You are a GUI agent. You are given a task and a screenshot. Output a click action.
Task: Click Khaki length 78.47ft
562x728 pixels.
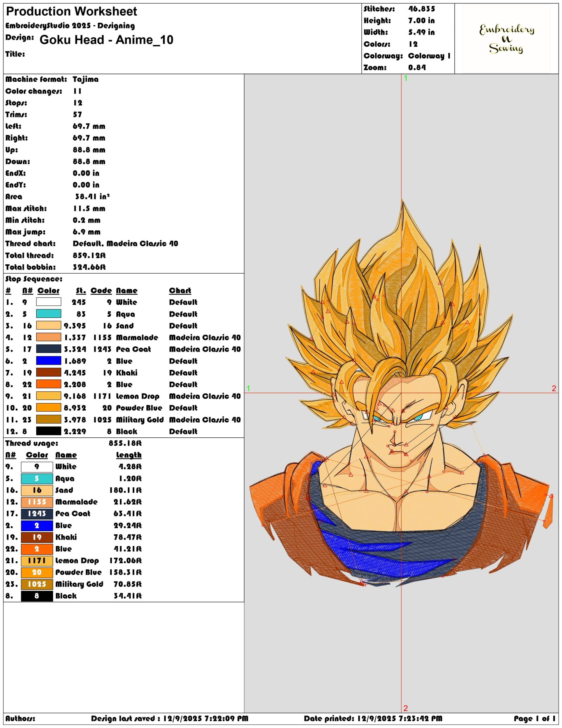[x=128, y=537]
